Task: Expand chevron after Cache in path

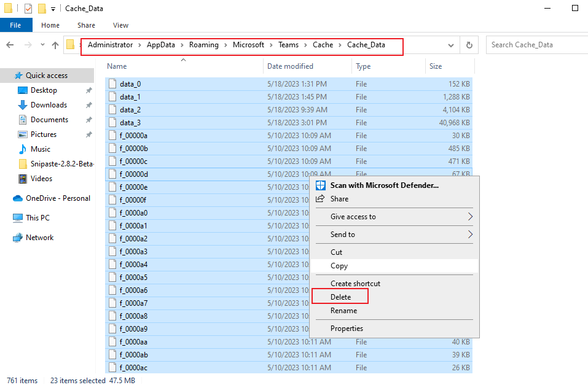Action: click(x=340, y=45)
